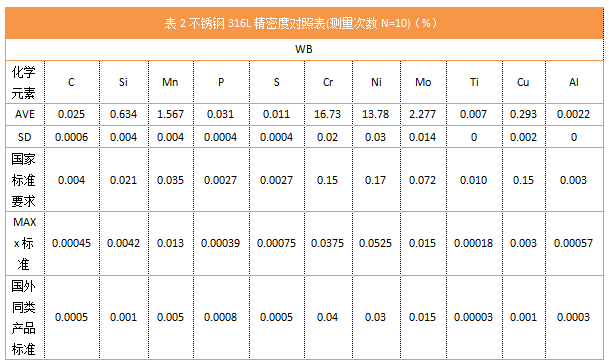Screen dimensions: 609x363
Task: Click AVE value 0.011
Action: [x=276, y=114]
